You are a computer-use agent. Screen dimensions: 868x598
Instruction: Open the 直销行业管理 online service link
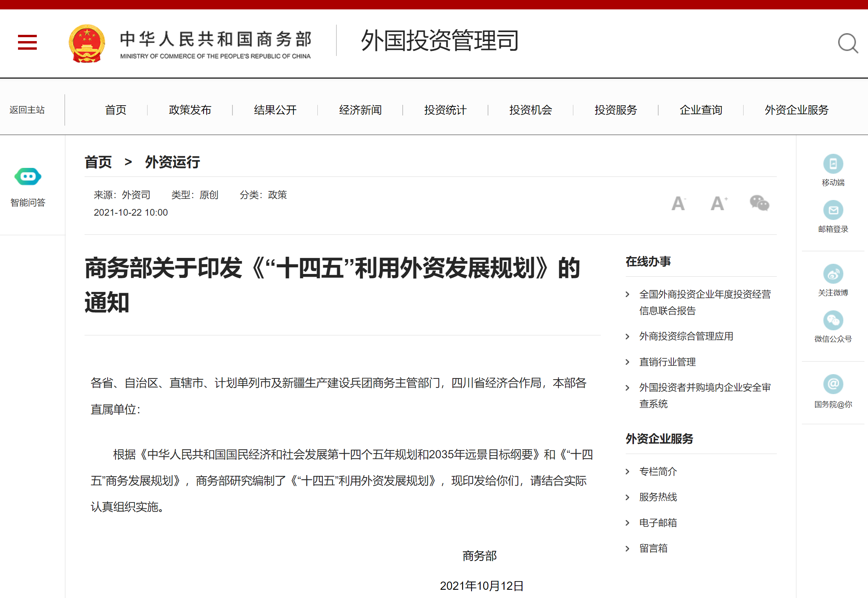(667, 362)
